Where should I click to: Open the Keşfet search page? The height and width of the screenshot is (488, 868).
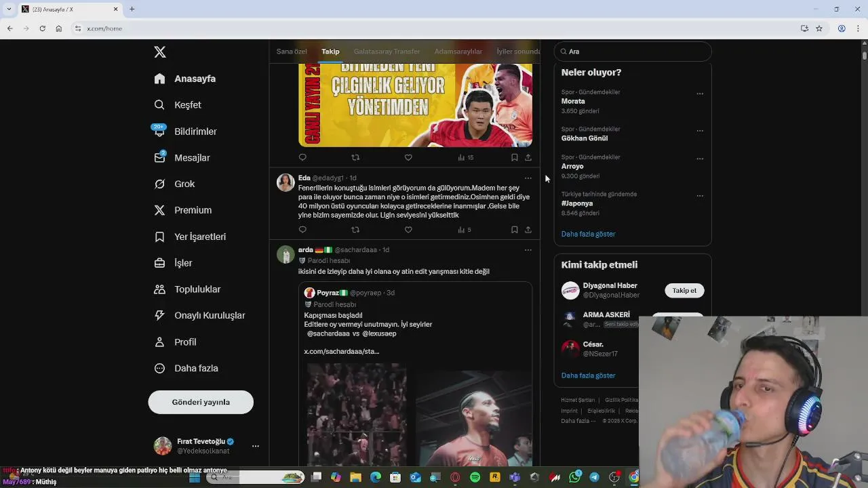tap(178, 105)
